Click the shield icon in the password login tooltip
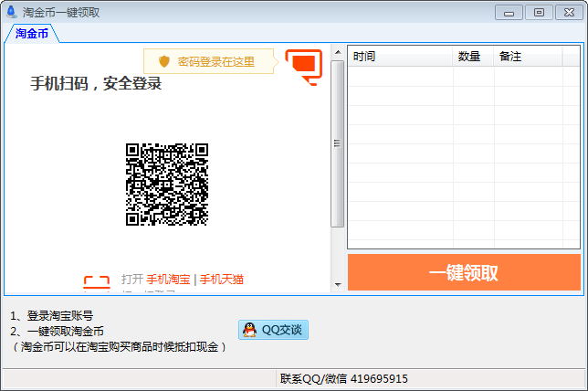The image size is (588, 391). [x=163, y=61]
